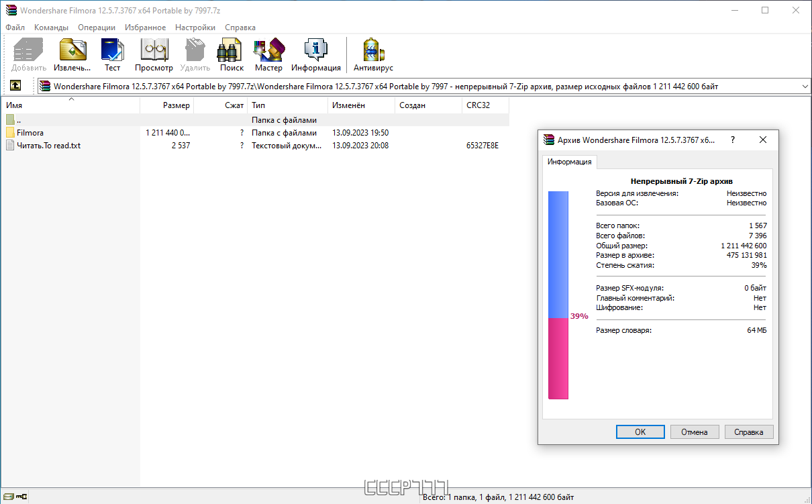Click the Extract To (Извлечь) toolbar icon
Image resolution: width=812 pixels, height=504 pixels.
(72, 50)
